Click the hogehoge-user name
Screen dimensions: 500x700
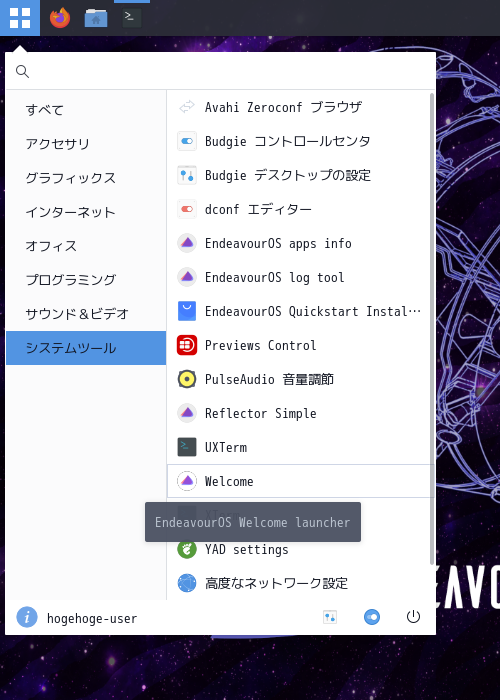pos(92,618)
